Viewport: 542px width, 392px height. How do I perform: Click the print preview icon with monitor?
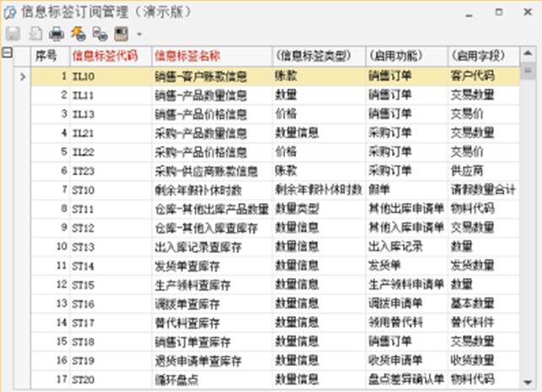click(99, 34)
